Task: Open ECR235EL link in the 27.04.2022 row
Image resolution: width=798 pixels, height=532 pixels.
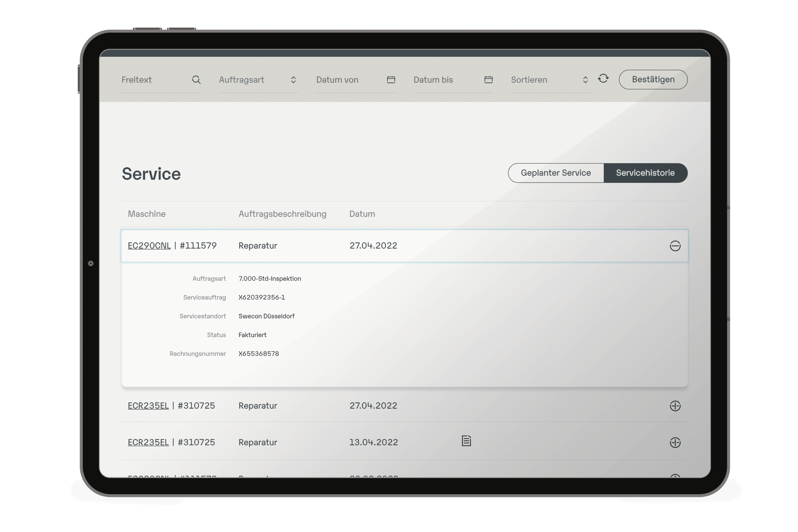Action: tap(148, 406)
